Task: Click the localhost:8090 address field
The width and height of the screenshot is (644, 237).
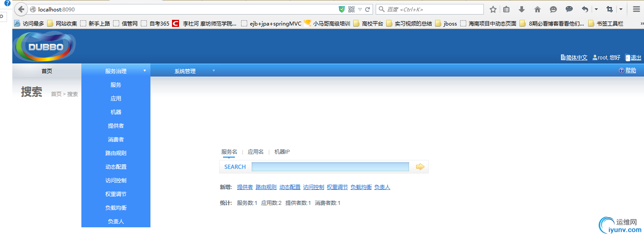Action: 185,9
